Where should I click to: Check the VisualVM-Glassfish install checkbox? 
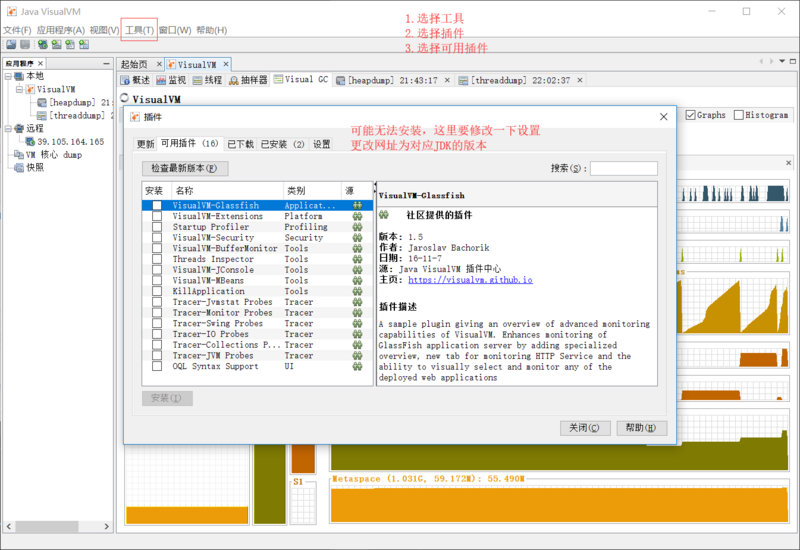pos(157,205)
